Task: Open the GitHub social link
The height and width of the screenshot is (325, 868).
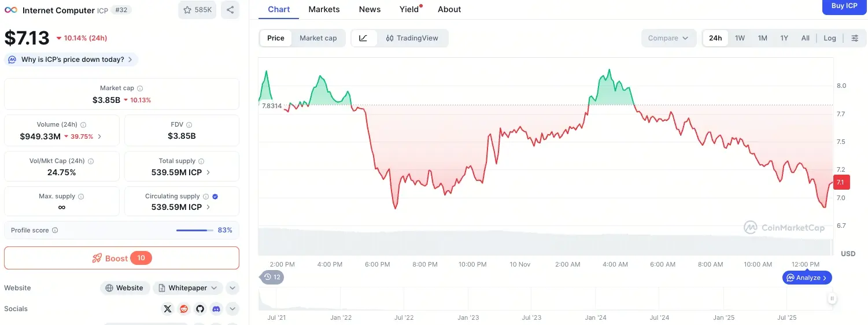Action: [x=200, y=309]
